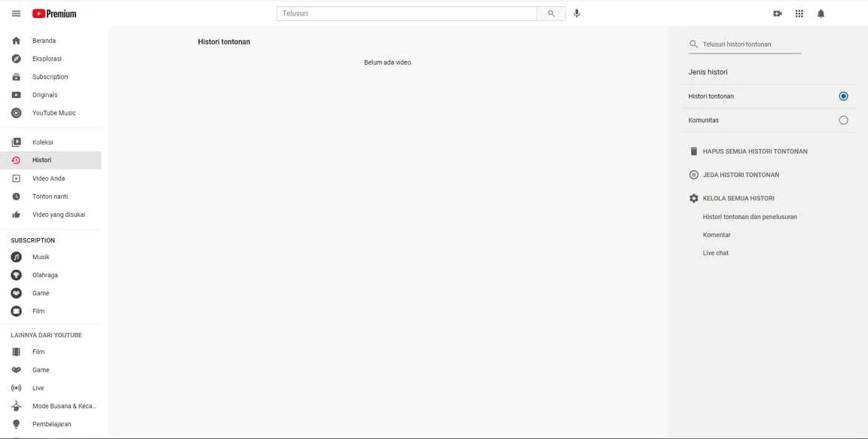
Task: Select the Histori tontonan radio button
Action: click(843, 96)
